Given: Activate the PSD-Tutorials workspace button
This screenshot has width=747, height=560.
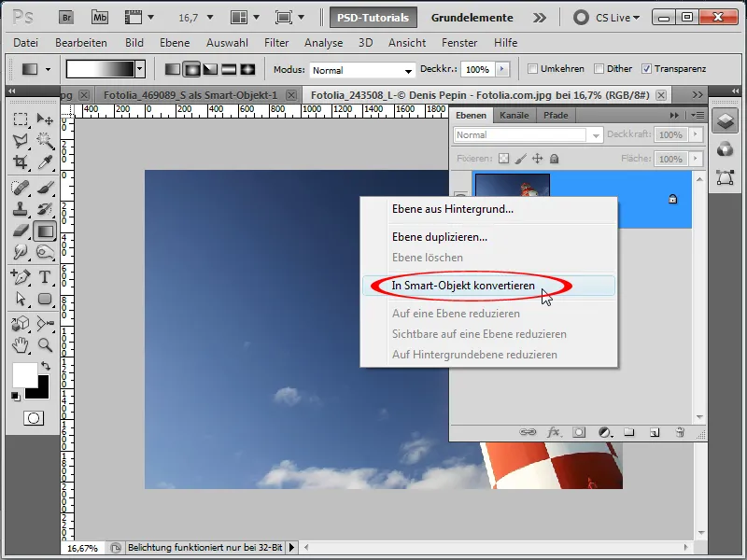Looking at the screenshot, I should (373, 18).
